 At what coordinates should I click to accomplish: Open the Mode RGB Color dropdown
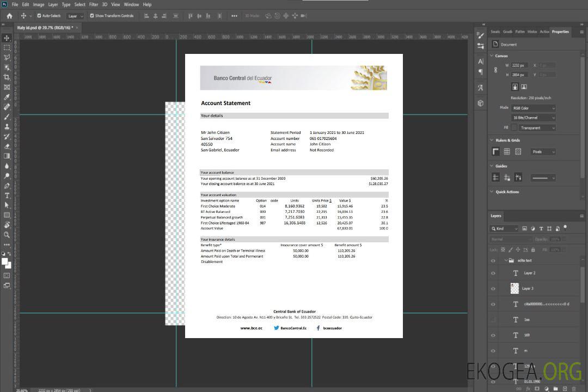point(533,108)
